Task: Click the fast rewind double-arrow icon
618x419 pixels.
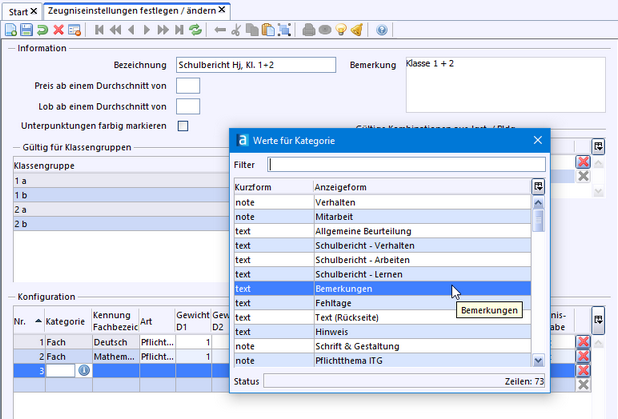Action: pyautogui.click(x=115, y=30)
